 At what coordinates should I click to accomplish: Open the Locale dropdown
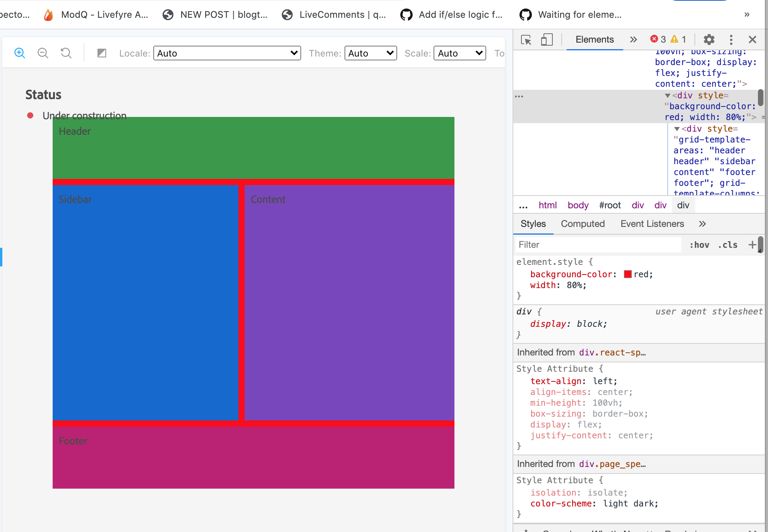(x=227, y=53)
